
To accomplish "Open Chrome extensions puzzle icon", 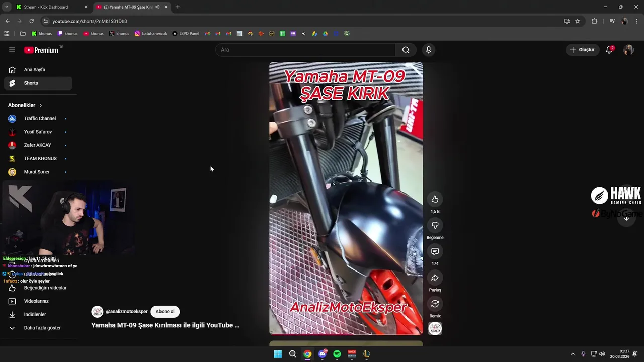I will coord(594,21).
